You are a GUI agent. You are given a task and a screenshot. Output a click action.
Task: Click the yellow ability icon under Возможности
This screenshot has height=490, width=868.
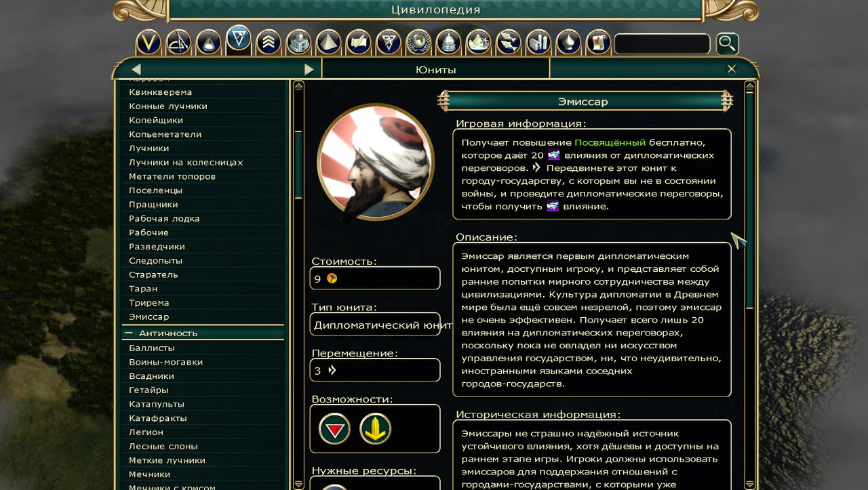point(375,429)
